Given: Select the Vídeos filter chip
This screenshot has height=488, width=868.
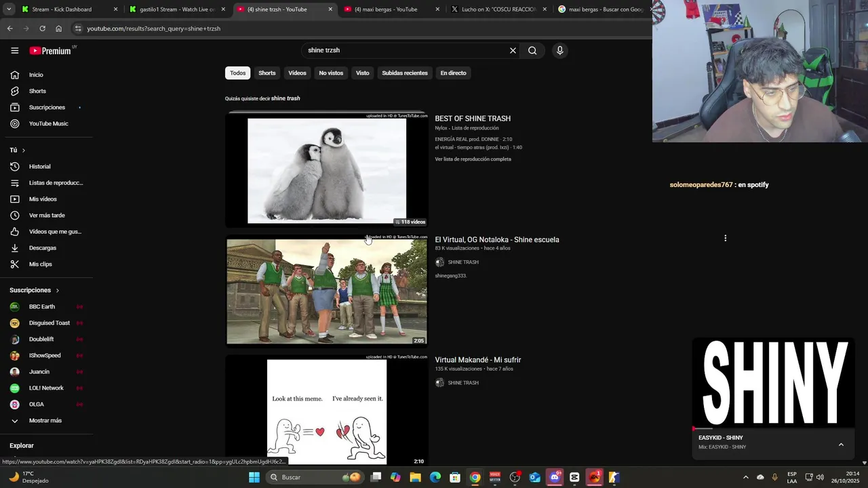Looking at the screenshot, I should tap(297, 73).
